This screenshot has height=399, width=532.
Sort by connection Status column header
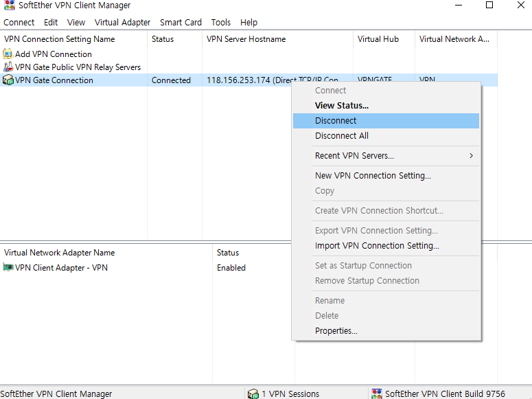(x=175, y=39)
